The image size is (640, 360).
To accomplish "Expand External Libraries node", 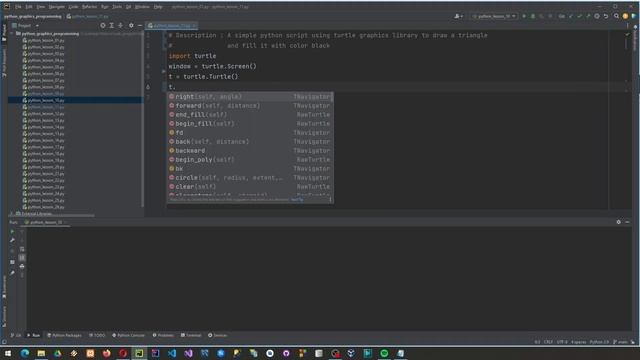I will (11, 213).
